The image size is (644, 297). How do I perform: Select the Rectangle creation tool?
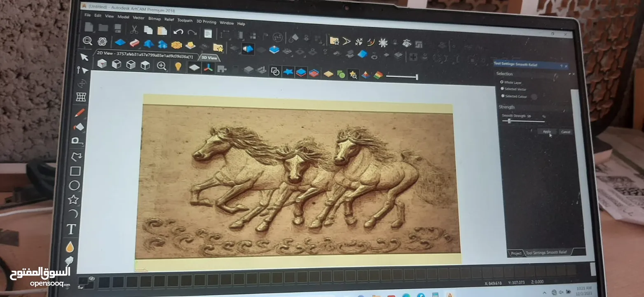pos(75,171)
